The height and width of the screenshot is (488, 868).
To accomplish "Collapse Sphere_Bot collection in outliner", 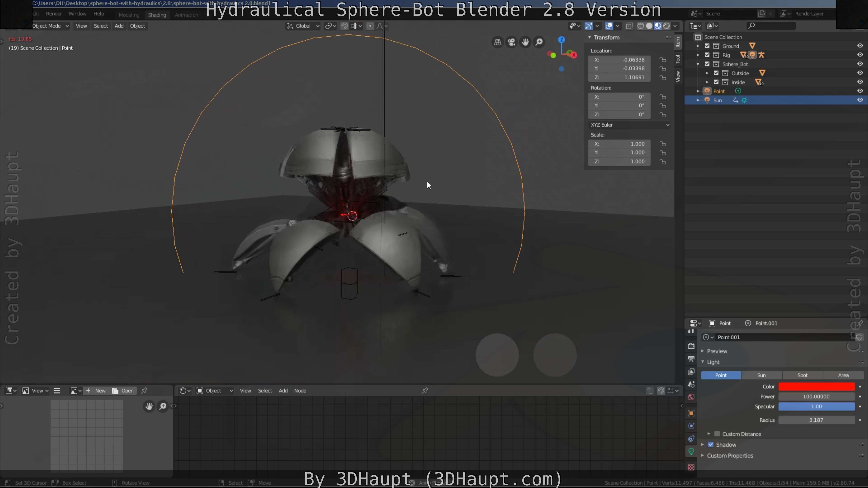I will pos(698,64).
